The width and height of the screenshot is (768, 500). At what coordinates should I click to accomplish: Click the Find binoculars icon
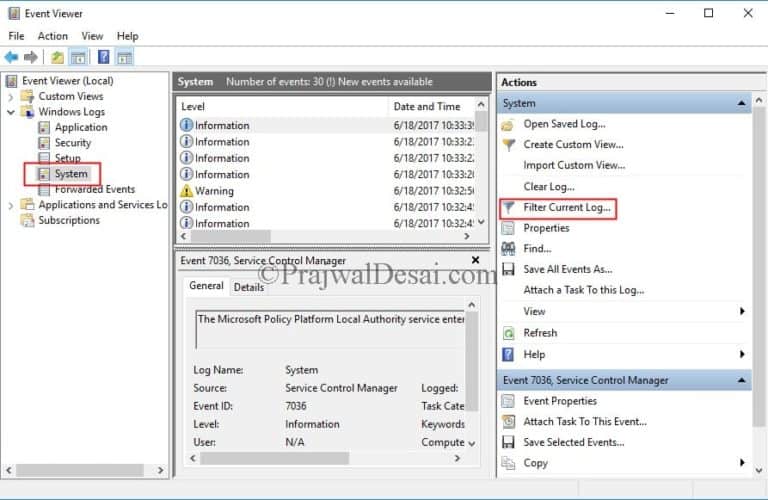tap(508, 249)
